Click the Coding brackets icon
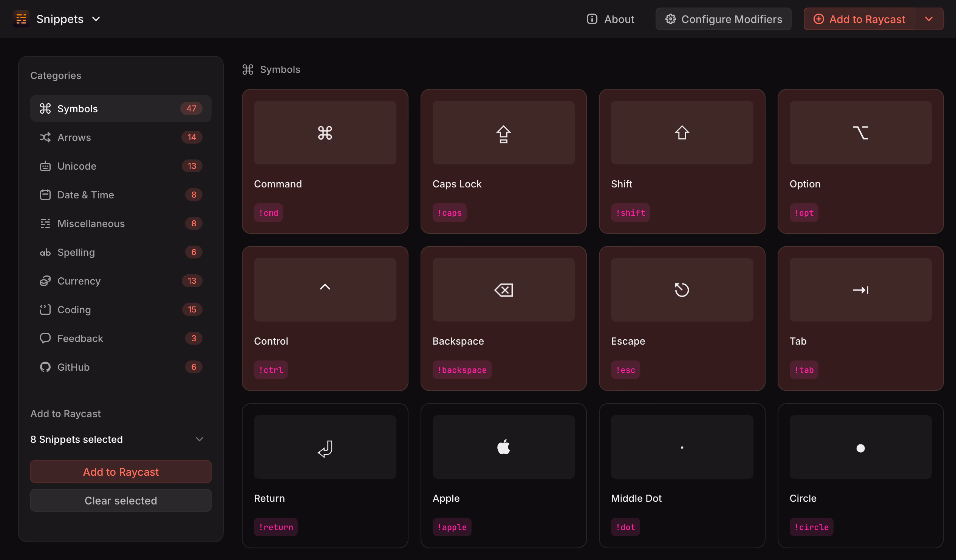Screen dimensions: 956x560 click(x=45, y=309)
